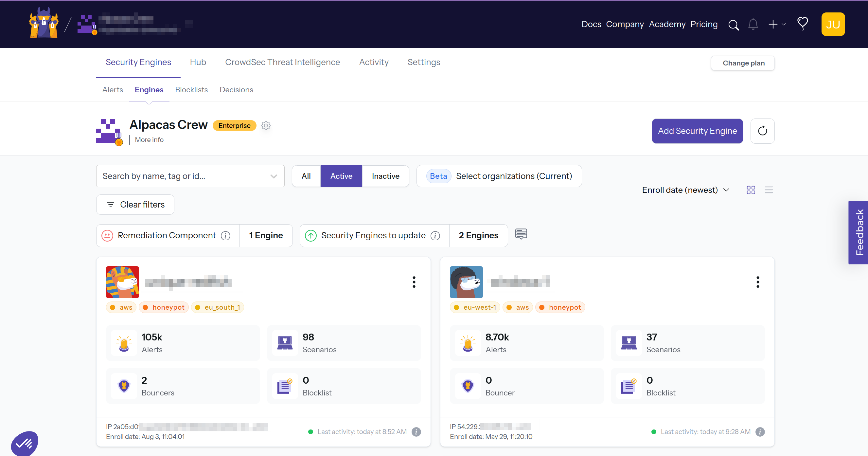Select the All engines filter
Viewport: 868px width, 456px height.
click(x=306, y=176)
